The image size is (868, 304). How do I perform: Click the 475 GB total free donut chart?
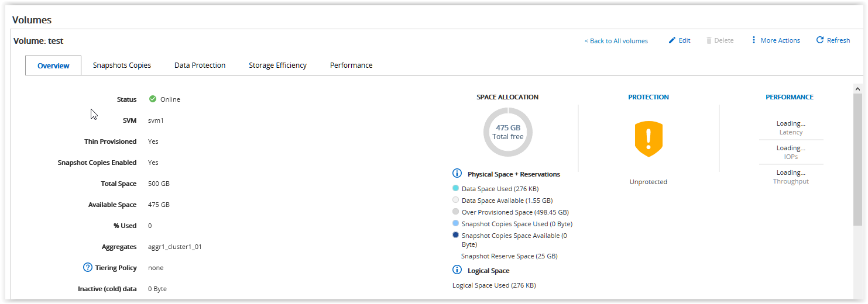click(507, 132)
